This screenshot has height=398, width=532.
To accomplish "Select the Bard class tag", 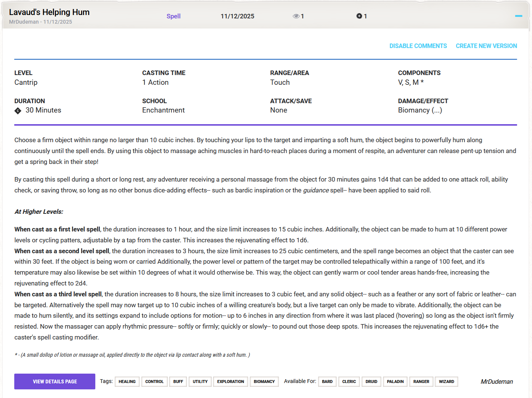I will tap(327, 381).
